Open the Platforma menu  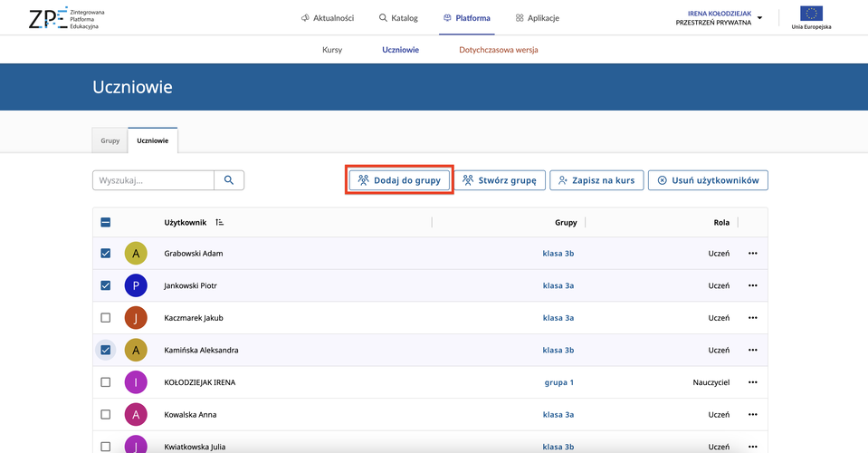click(467, 18)
